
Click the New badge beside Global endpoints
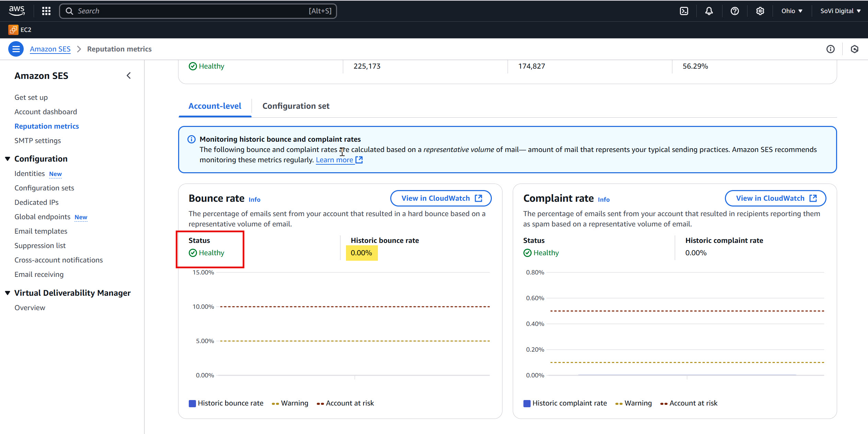81,217
